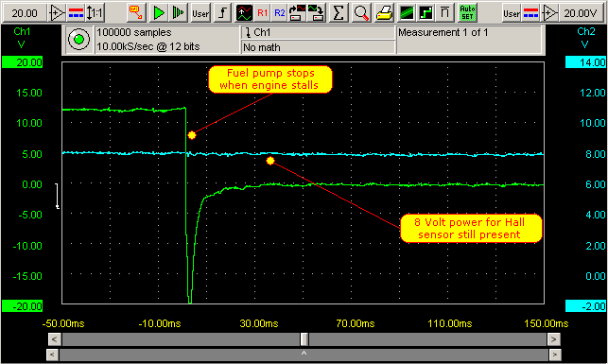The image size is (608, 364).
Task: Click the green diagonal-line display icon
Action: click(407, 13)
